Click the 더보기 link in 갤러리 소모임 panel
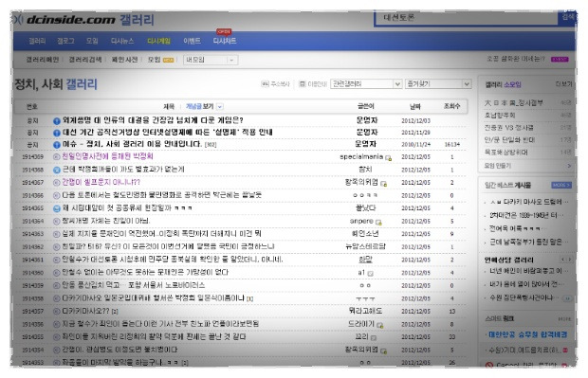588x378 pixels. 564,84
